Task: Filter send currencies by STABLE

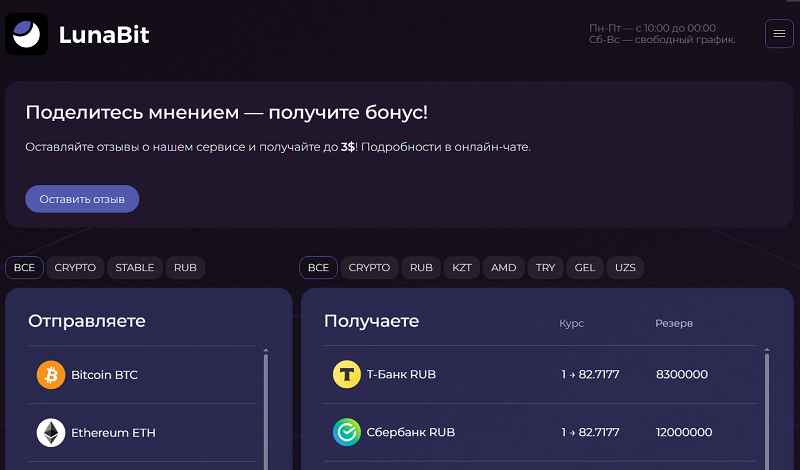Action: pyautogui.click(x=135, y=267)
